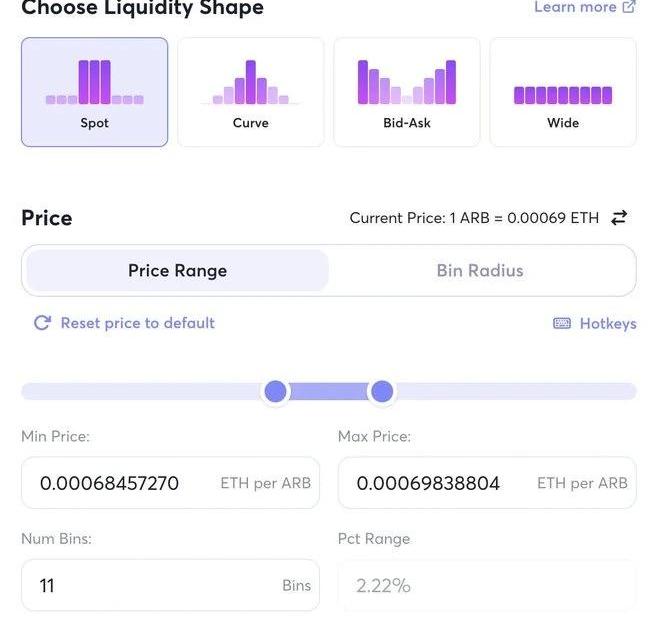Click the Num Bins input field
This screenshot has height=620, width=672.
150,585
